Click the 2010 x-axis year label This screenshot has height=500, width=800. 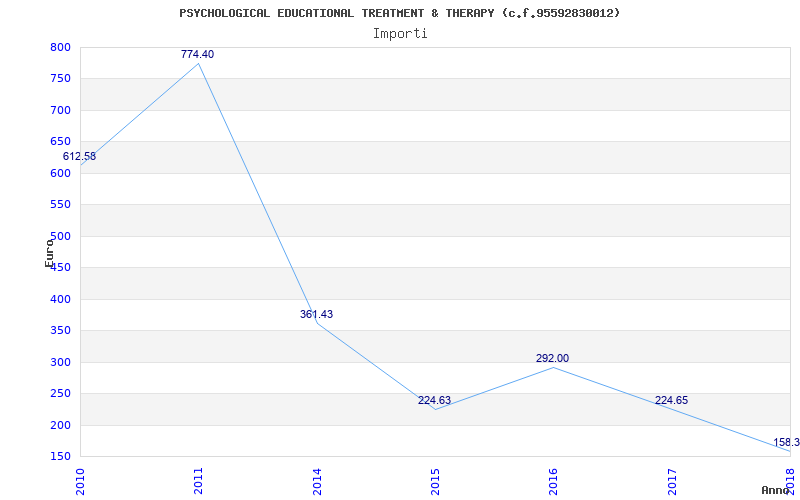click(80, 482)
